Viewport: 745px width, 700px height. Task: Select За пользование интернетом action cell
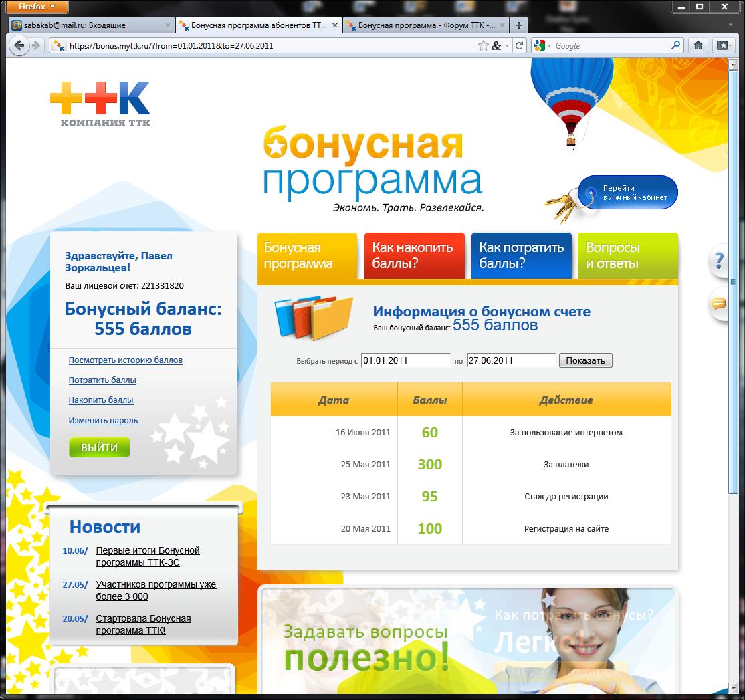click(566, 432)
